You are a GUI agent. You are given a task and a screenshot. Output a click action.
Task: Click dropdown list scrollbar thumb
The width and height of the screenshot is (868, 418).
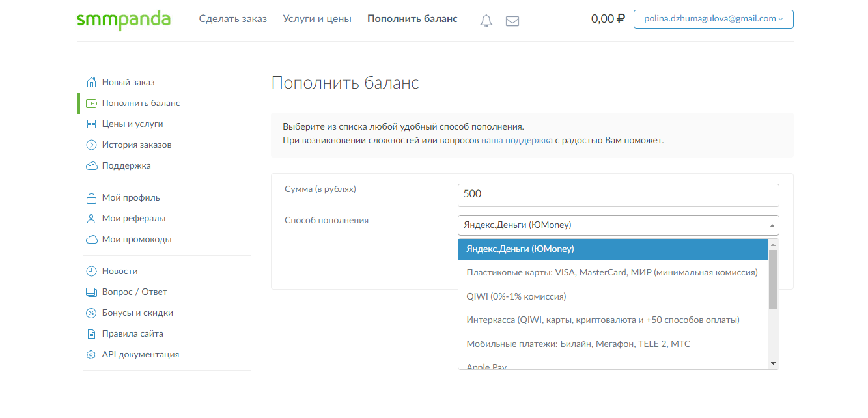[x=774, y=279]
